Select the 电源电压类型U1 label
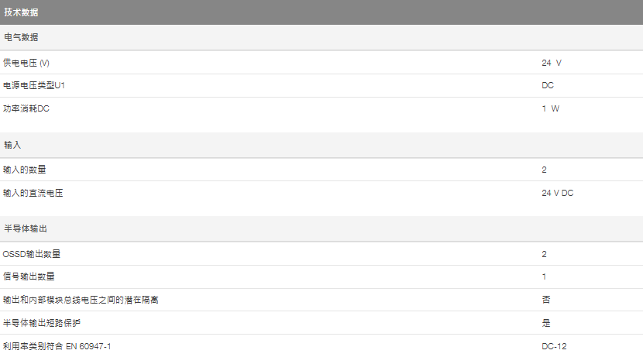 pos(33,85)
